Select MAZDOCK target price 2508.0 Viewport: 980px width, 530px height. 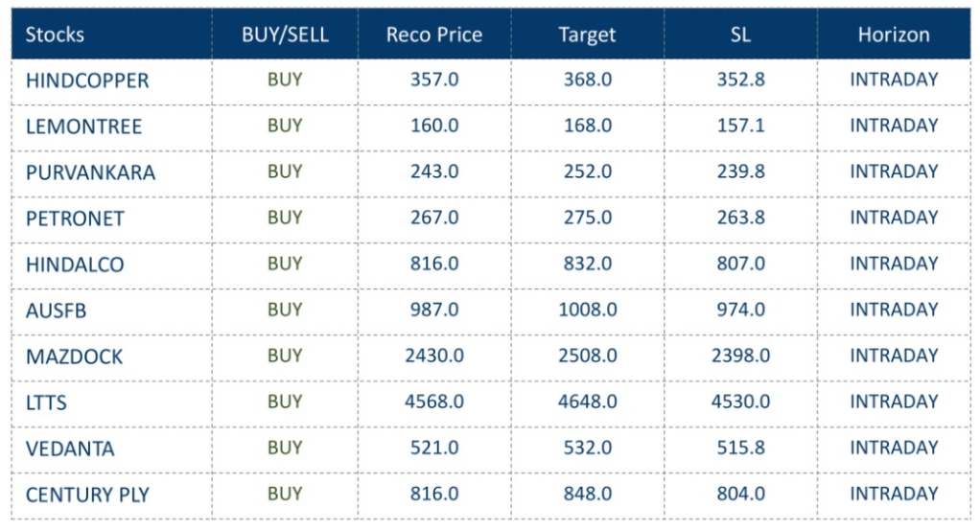tap(587, 356)
